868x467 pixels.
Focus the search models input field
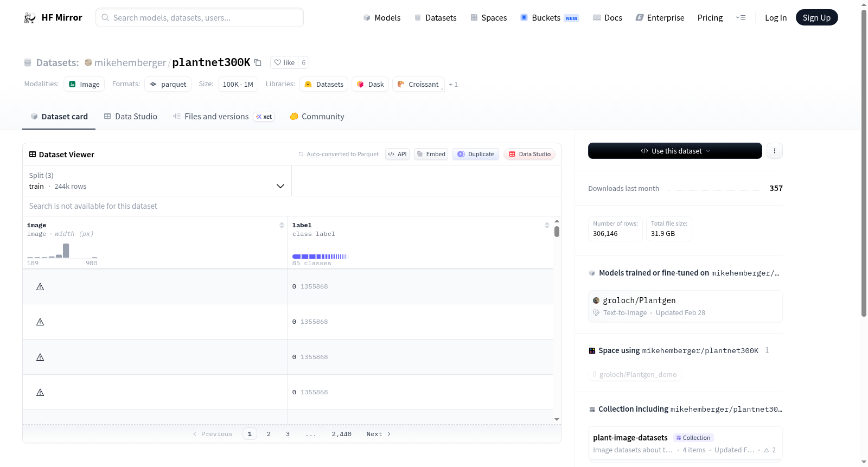pos(200,17)
